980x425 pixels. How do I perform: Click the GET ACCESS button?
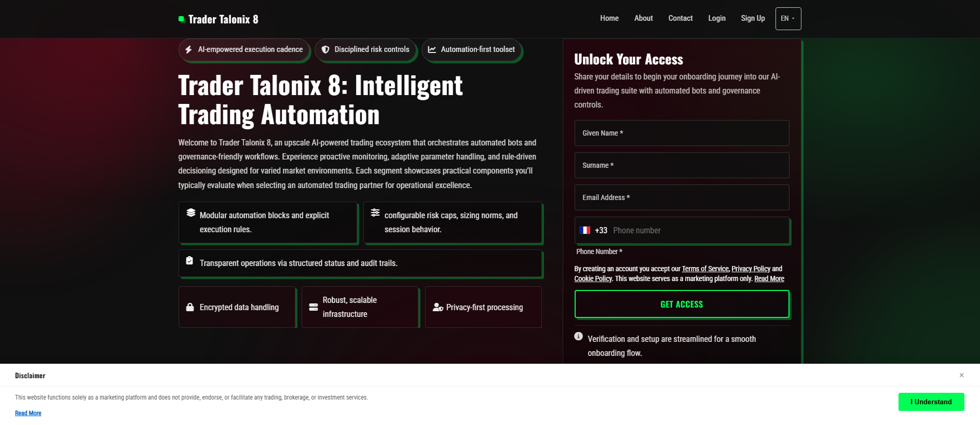pos(682,304)
